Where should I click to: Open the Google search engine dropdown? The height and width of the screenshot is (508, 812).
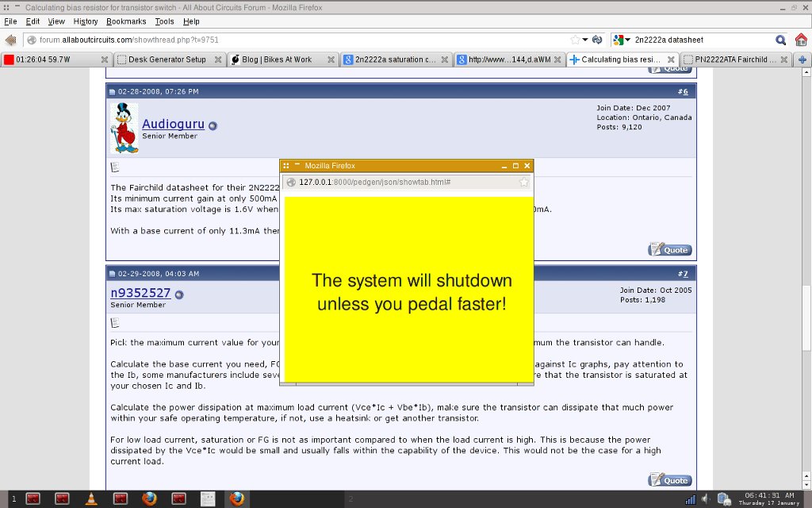[622, 40]
